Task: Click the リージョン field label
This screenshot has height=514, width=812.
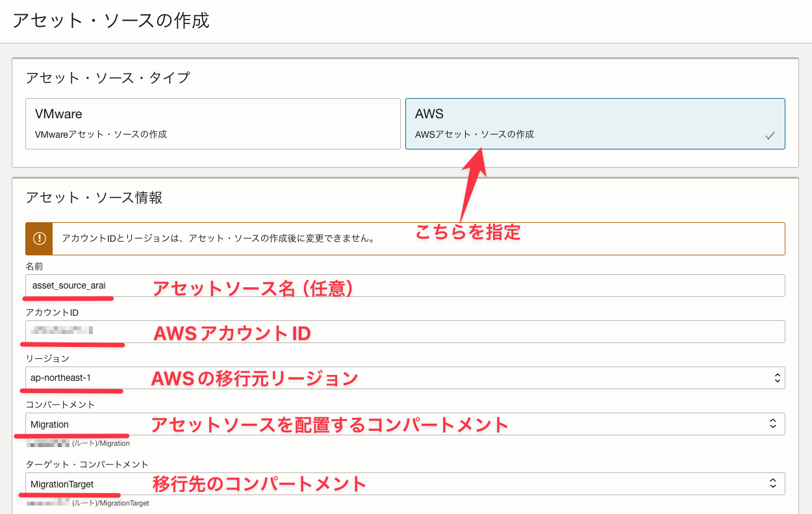Action: pos(47,359)
